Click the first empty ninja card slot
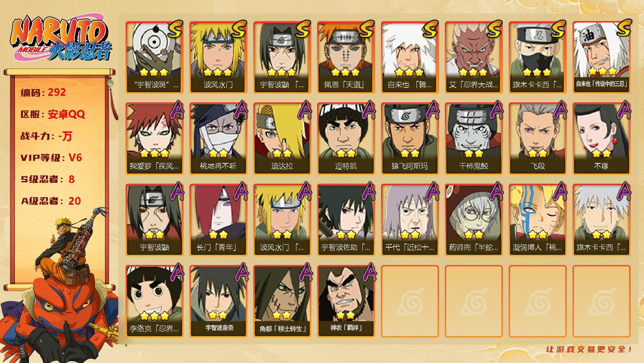This screenshot has height=363, width=644. tap(410, 301)
